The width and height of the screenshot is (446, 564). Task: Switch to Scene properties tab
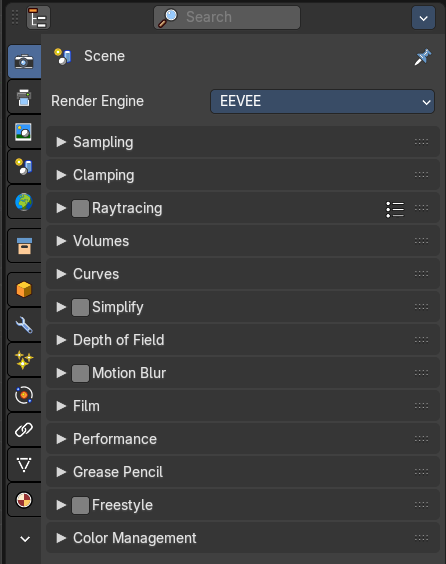click(x=24, y=167)
